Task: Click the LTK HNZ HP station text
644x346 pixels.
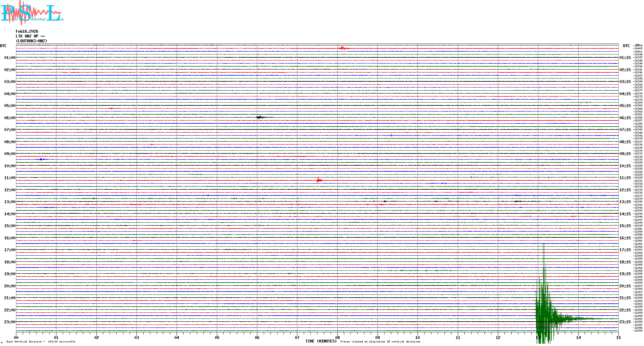Action: click(x=30, y=36)
